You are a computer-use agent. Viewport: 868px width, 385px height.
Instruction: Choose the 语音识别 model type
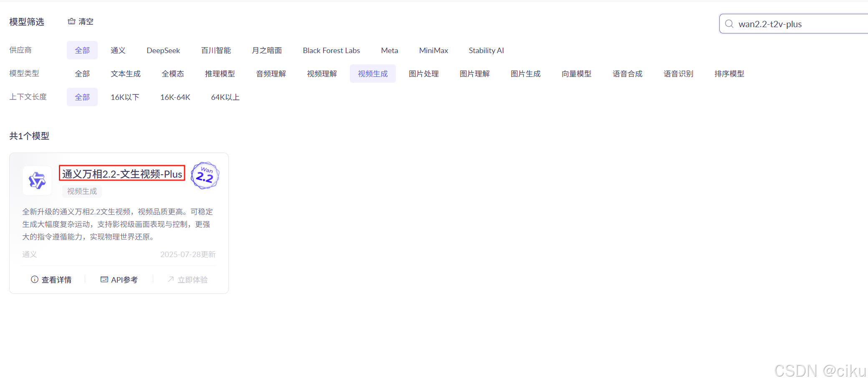[x=678, y=74]
